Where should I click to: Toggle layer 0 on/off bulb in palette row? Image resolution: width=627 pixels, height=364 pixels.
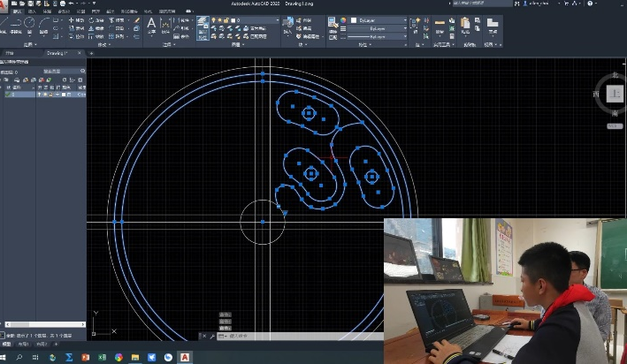coord(39,95)
